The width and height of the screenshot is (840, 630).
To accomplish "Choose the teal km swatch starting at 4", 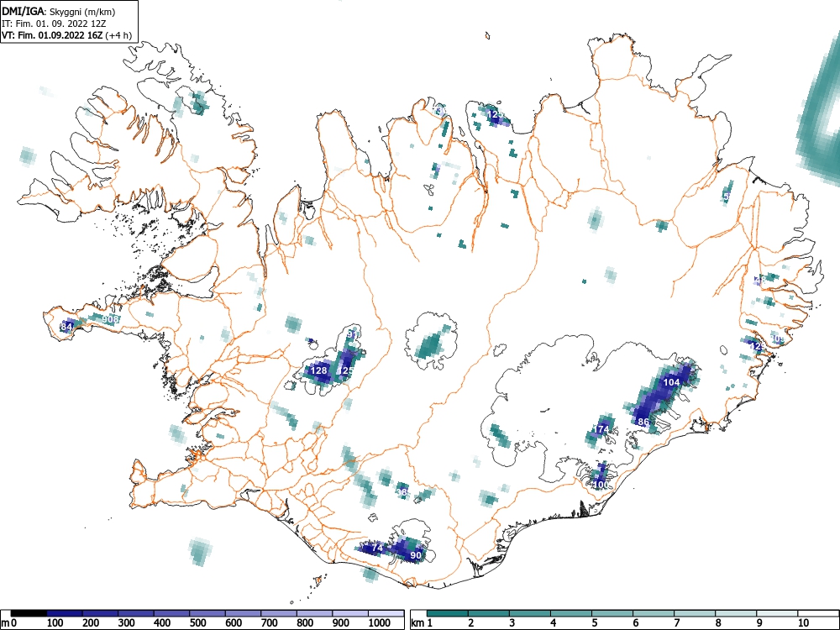I will (571, 613).
